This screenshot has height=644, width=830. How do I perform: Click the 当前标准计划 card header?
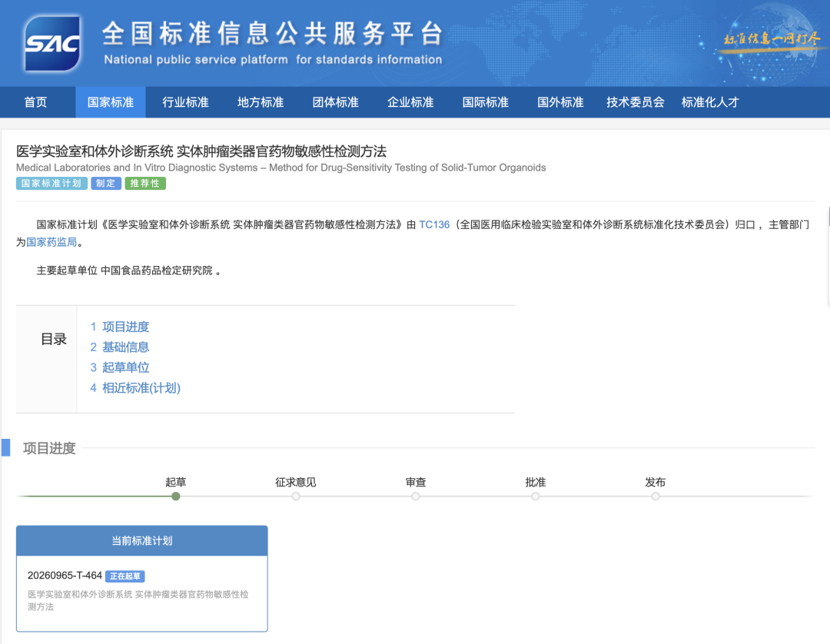pos(142,541)
